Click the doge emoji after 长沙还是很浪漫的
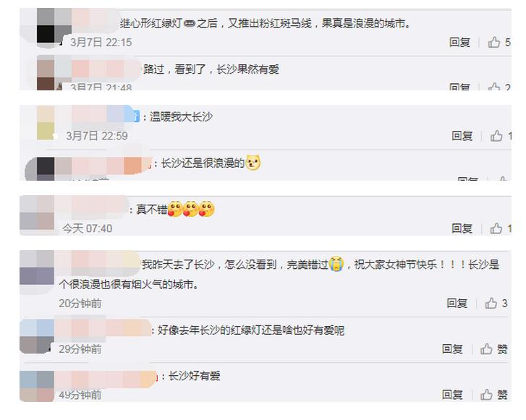The height and width of the screenshot is (420, 526). tap(253, 163)
